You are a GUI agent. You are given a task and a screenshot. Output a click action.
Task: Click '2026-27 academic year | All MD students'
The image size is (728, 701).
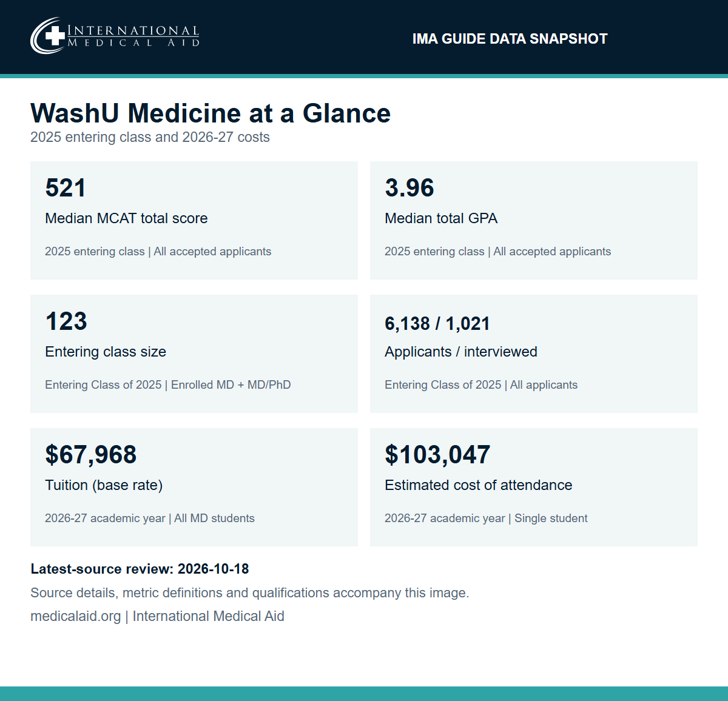click(150, 518)
